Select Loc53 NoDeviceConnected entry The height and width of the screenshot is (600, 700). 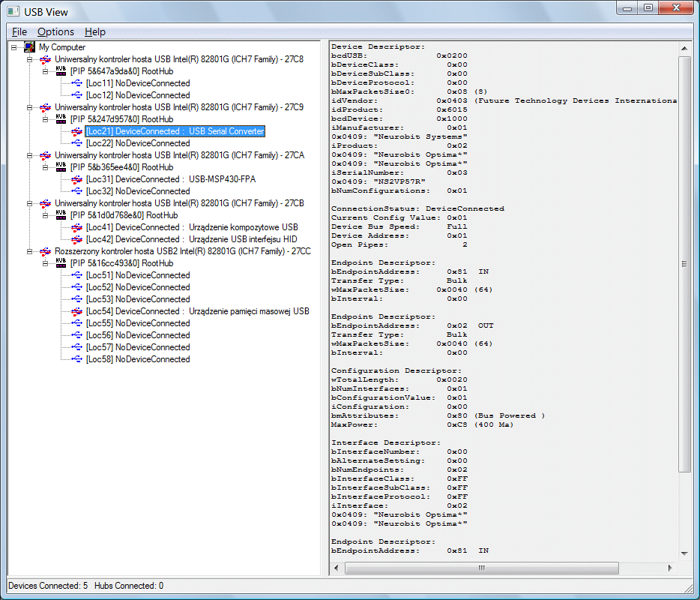[138, 299]
